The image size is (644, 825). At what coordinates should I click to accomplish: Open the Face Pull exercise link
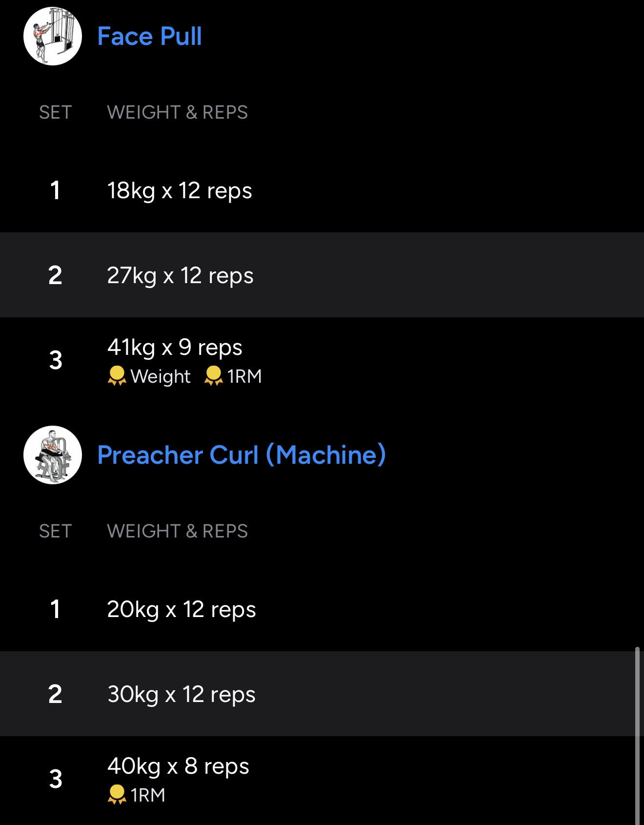click(149, 36)
